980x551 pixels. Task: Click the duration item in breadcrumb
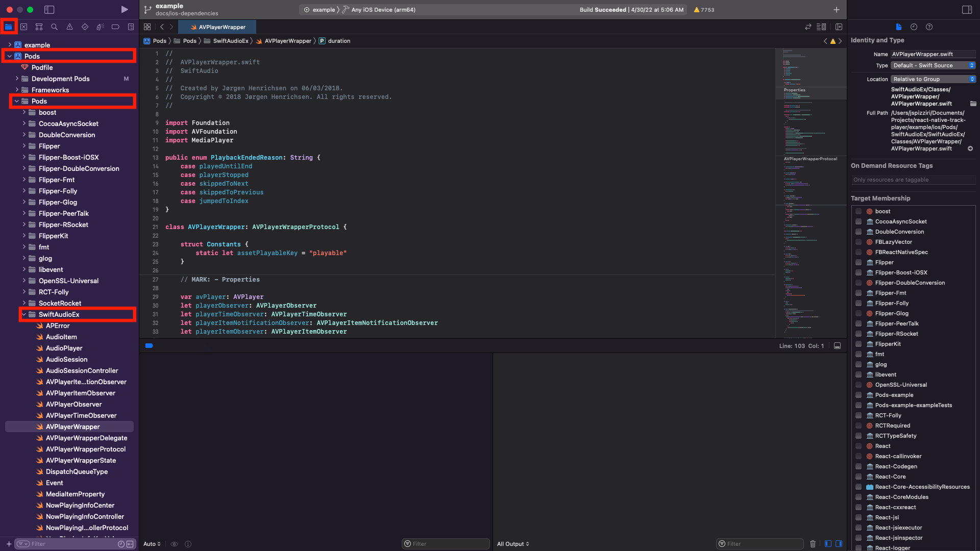[x=339, y=41]
